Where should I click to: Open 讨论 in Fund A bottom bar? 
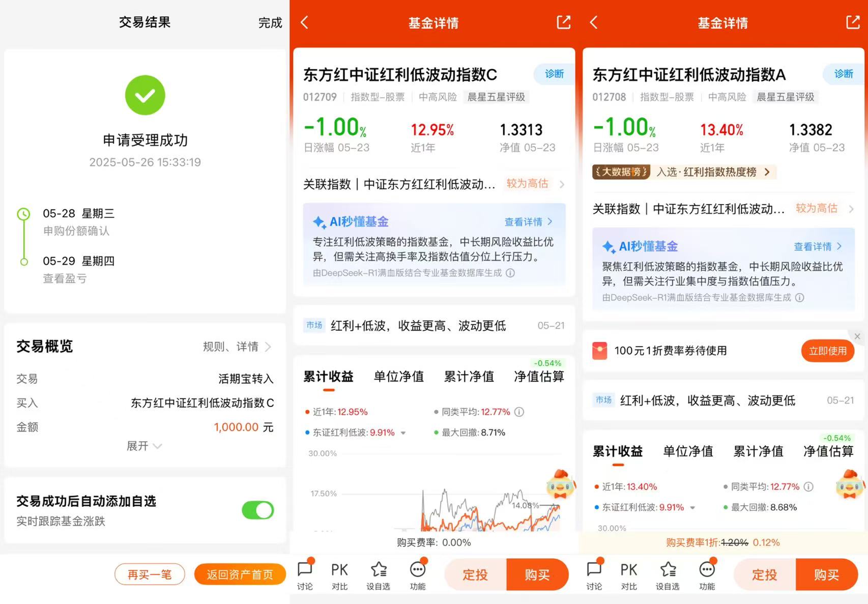pyautogui.click(x=594, y=575)
